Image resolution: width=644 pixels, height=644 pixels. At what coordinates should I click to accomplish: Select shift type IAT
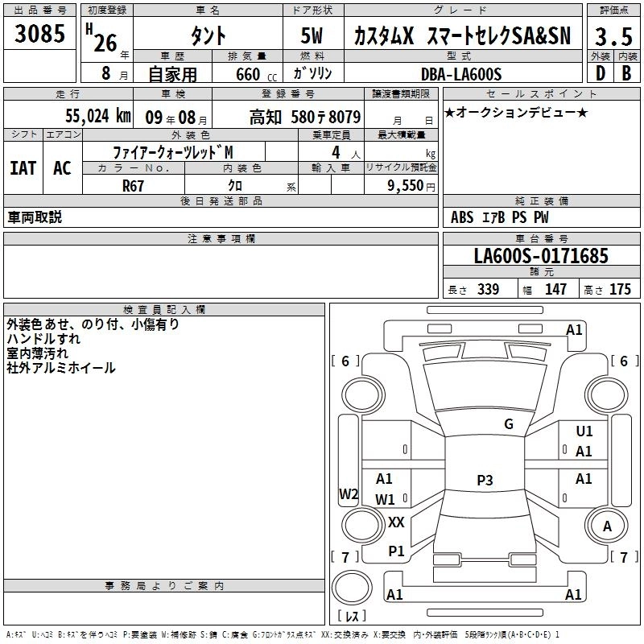(23, 168)
